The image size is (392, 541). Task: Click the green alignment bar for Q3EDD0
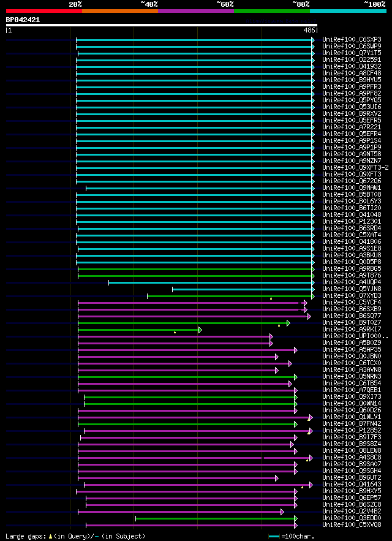215,518
